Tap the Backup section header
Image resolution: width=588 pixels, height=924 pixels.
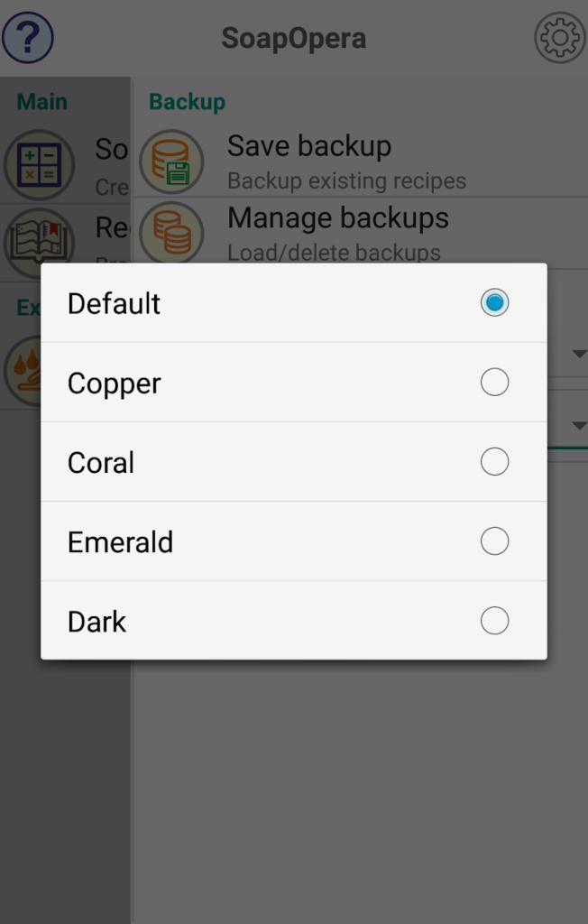coord(187,102)
